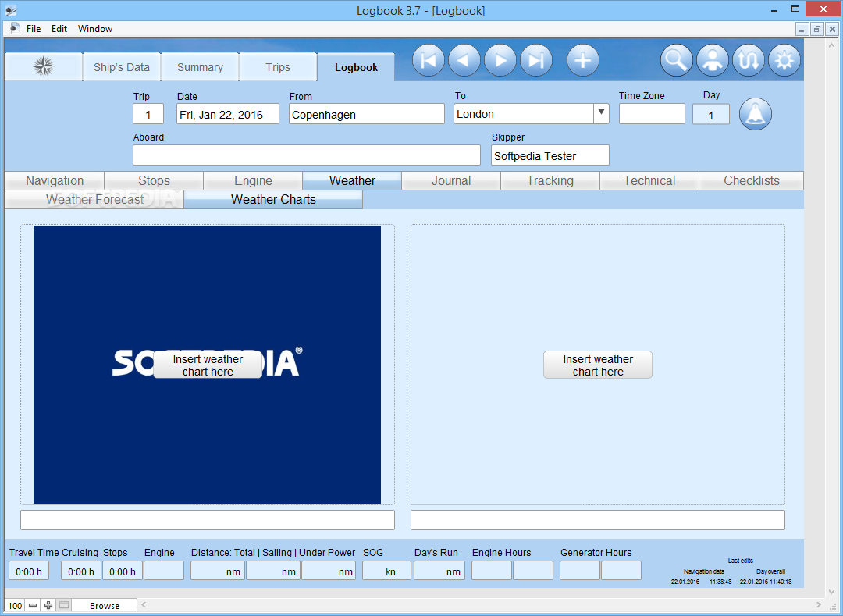Click the left weather chart caption field
The width and height of the screenshot is (843, 616).
click(208, 520)
